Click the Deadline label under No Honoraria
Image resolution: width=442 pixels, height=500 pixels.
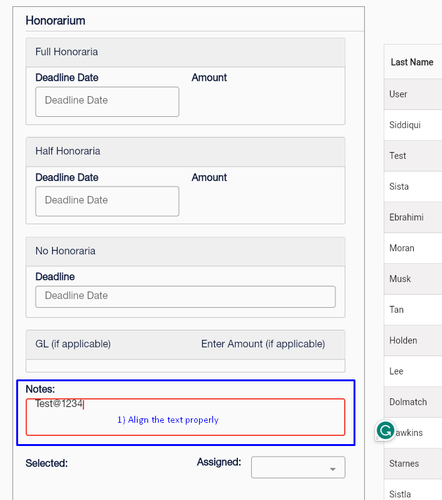(55, 277)
